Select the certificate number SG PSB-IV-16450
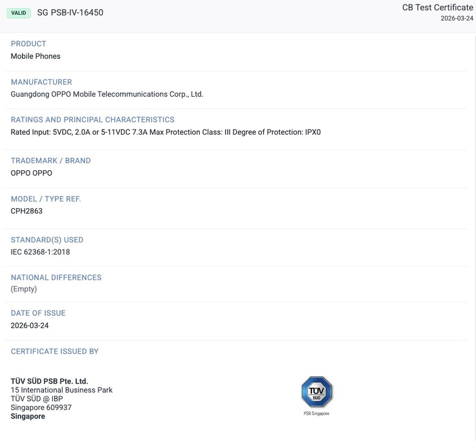This screenshot has height=448, width=476. coord(70,12)
